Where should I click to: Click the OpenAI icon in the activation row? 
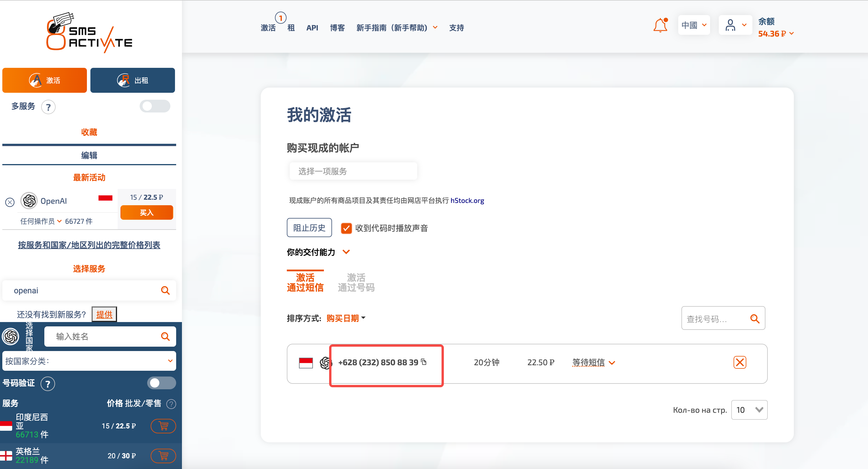click(x=326, y=363)
